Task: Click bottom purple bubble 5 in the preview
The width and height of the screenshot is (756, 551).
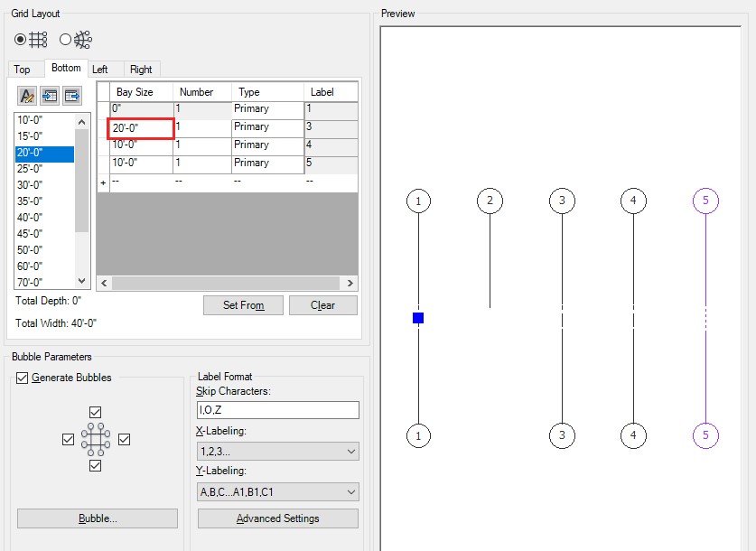Action: point(705,435)
